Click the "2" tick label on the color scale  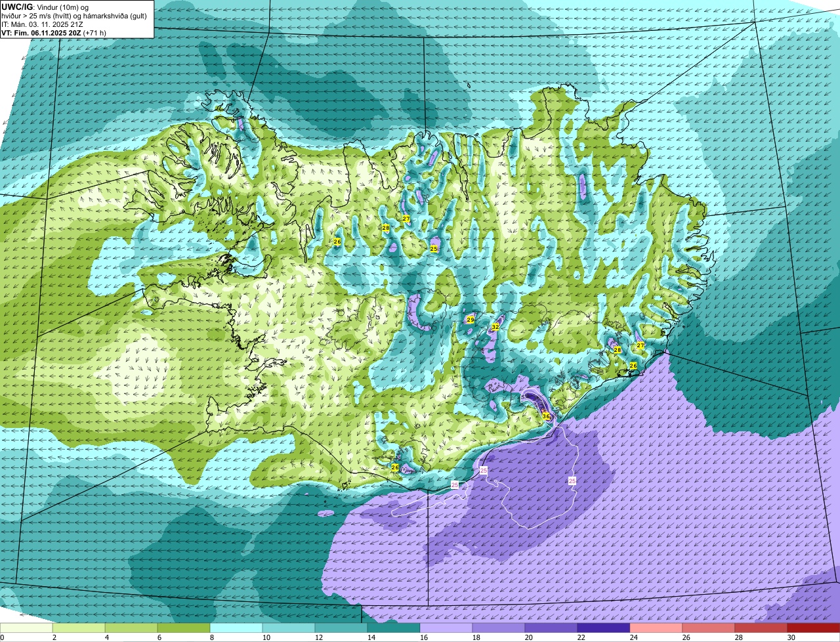click(54, 637)
